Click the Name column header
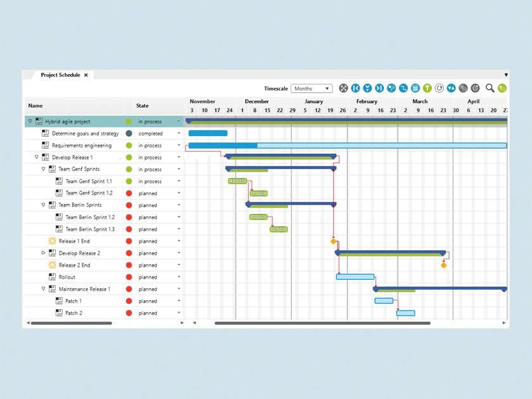 click(35, 106)
